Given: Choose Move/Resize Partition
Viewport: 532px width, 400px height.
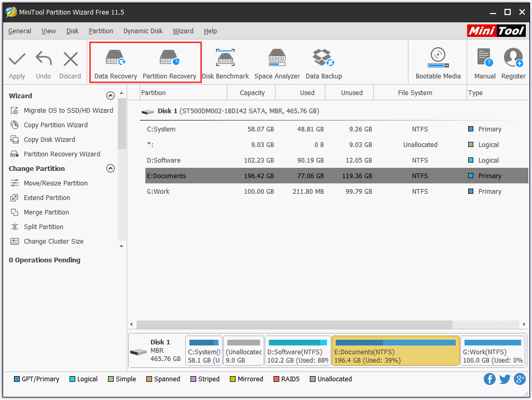Looking at the screenshot, I should pos(49,183).
